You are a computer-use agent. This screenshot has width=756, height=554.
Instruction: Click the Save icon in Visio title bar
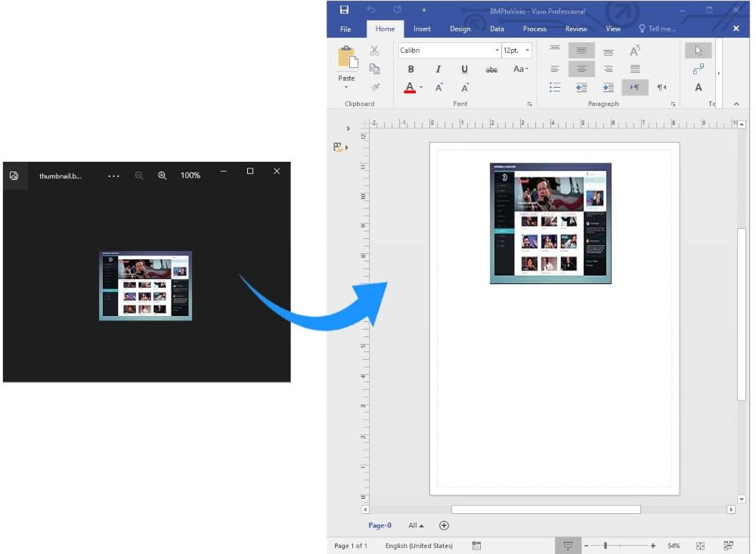[x=345, y=10]
